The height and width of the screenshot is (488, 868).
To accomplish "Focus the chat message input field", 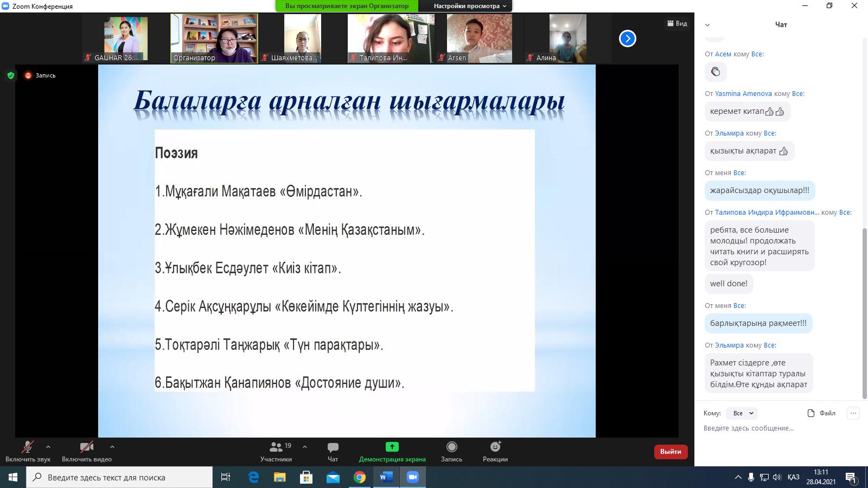I will tap(776, 428).
